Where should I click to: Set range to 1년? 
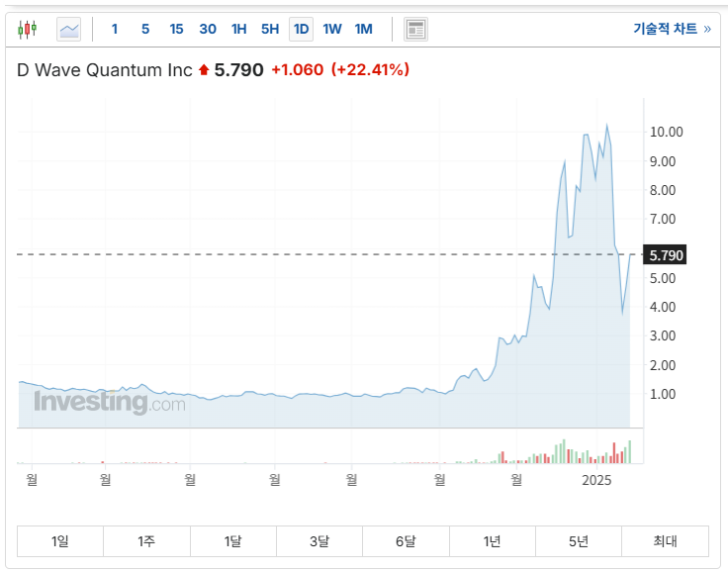pos(493,541)
